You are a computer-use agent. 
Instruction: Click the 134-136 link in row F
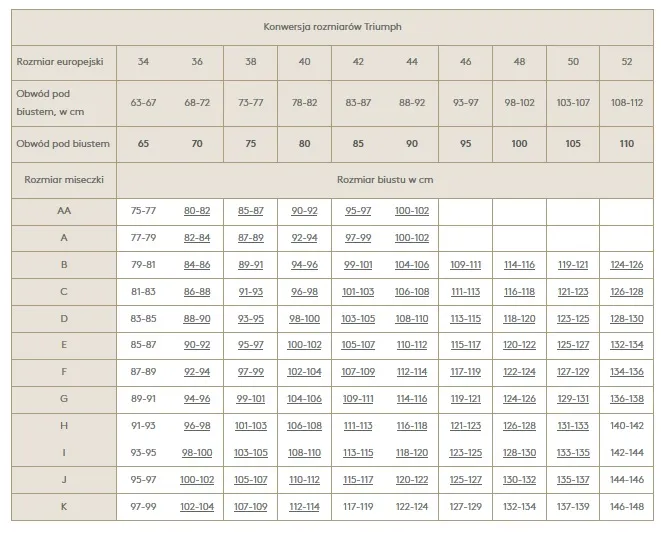pos(626,372)
